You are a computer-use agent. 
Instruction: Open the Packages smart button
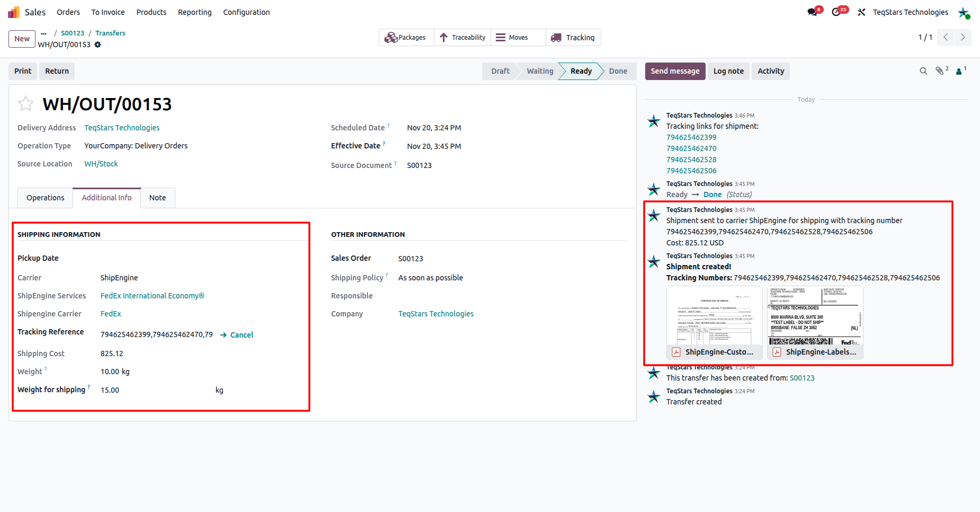point(406,38)
